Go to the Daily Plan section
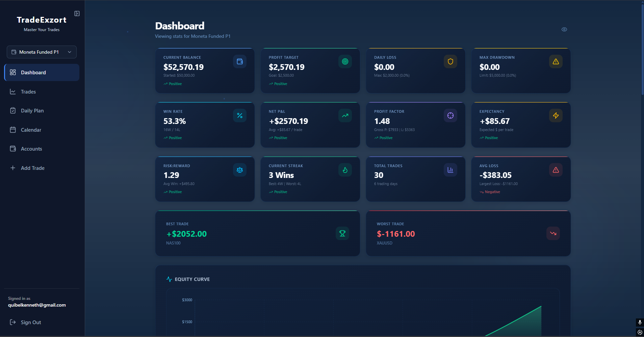The image size is (644, 337). coord(32,111)
